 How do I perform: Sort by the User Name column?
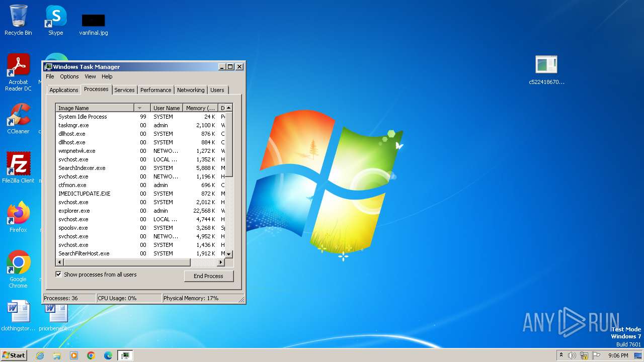167,108
